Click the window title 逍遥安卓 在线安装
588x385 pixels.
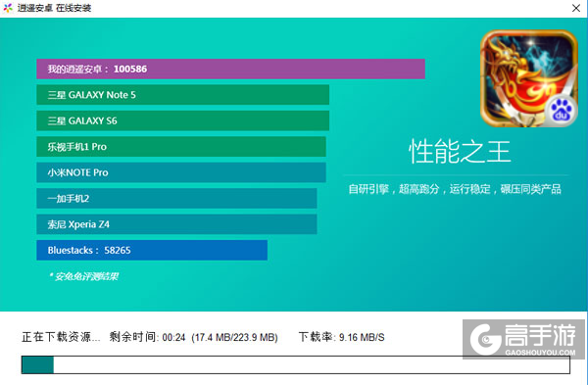54,8
